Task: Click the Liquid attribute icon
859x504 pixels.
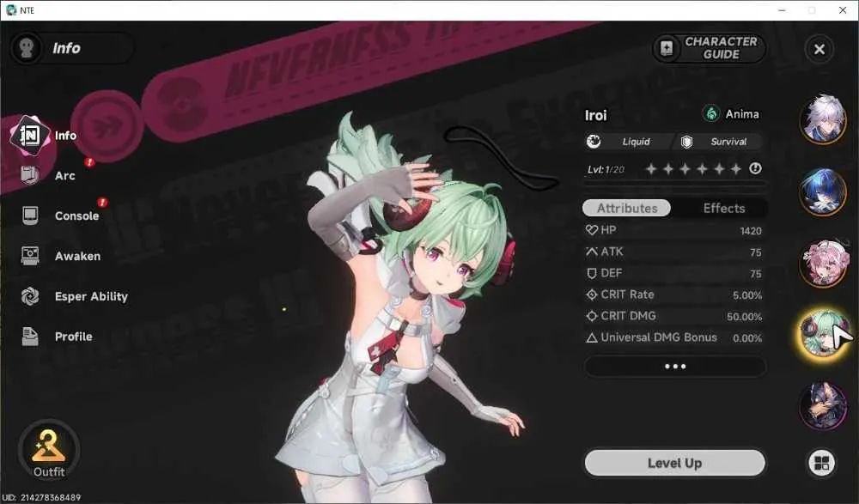Action: [594, 142]
